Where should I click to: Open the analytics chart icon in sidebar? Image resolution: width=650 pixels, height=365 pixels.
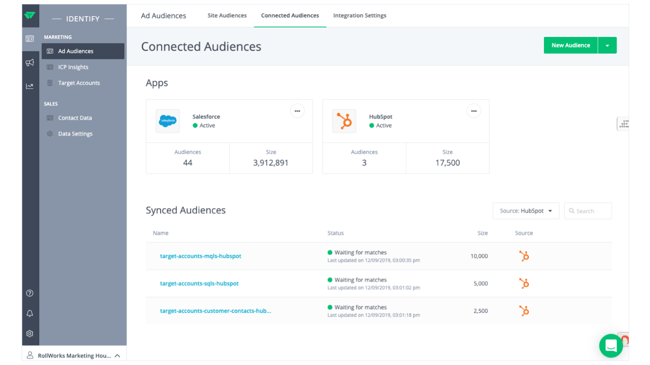click(x=30, y=86)
